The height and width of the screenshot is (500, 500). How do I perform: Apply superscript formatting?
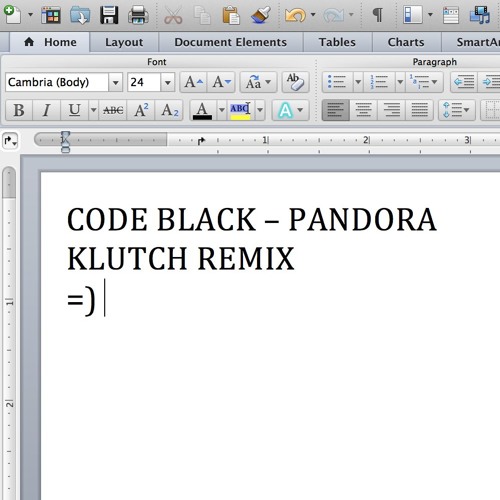(141, 110)
